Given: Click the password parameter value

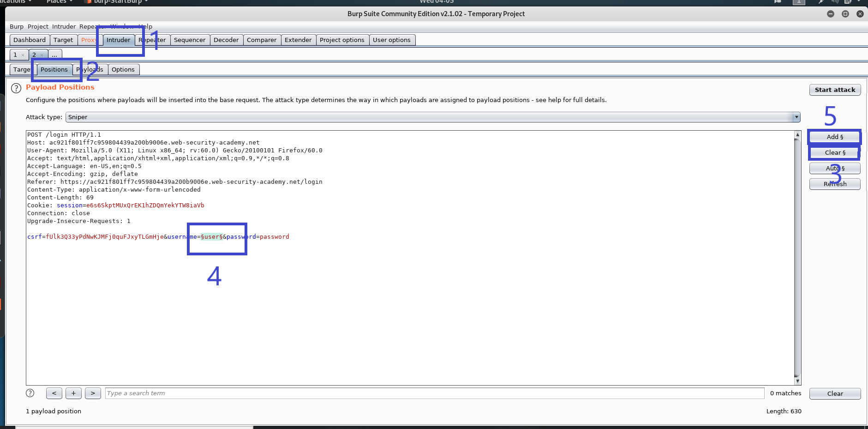Looking at the screenshot, I should [x=275, y=237].
